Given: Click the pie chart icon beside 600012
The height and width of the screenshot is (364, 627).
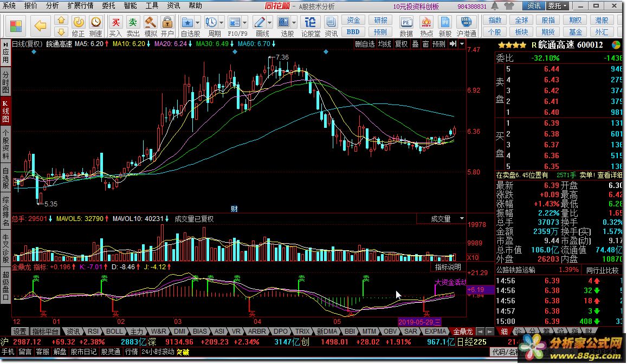Looking at the screenshot, I should [x=616, y=45].
